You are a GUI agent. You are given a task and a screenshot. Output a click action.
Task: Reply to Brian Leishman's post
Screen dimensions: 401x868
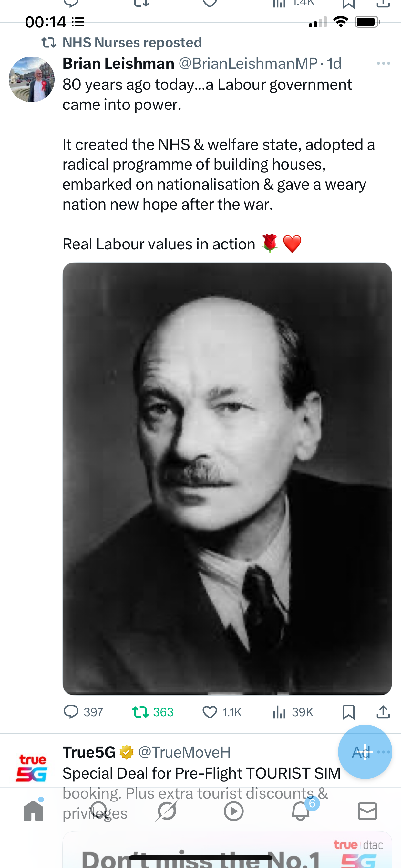(71, 712)
